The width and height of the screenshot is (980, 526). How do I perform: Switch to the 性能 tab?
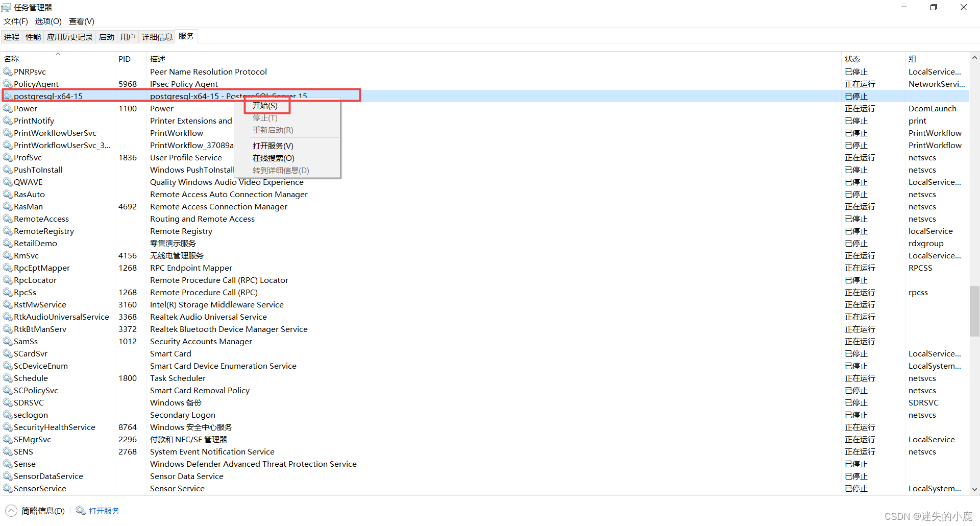[33, 37]
